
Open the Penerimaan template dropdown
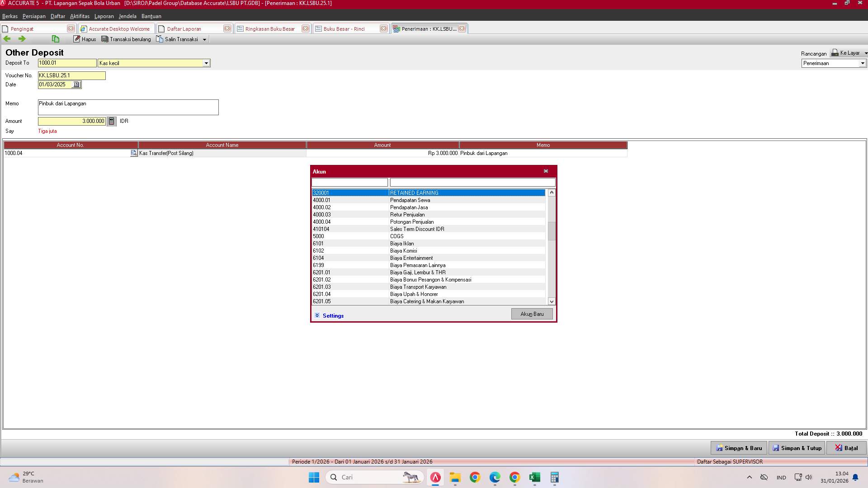[862, 63]
